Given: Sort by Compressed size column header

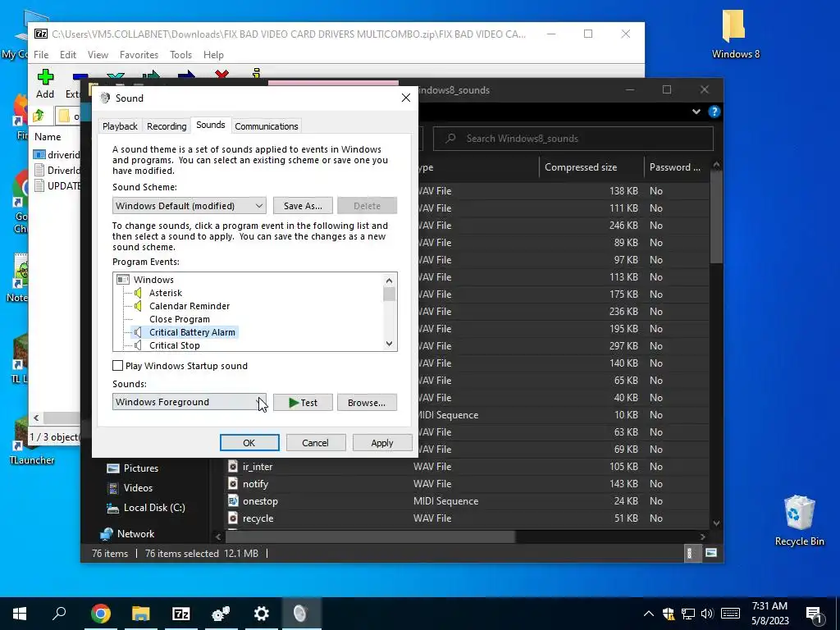Looking at the screenshot, I should point(591,167).
